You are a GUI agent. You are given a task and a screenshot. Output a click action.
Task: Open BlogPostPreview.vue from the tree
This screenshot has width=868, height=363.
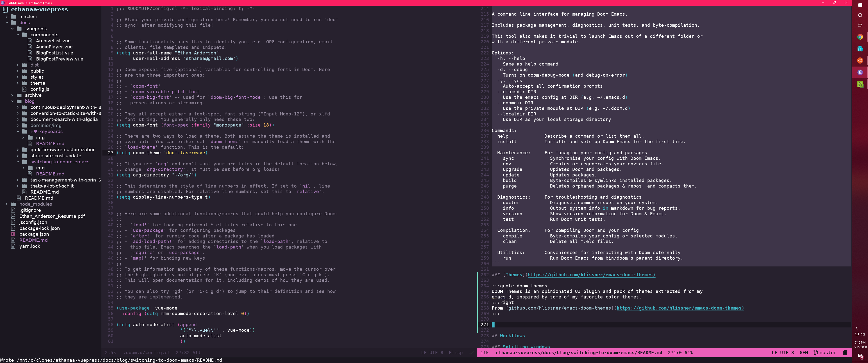pos(60,59)
